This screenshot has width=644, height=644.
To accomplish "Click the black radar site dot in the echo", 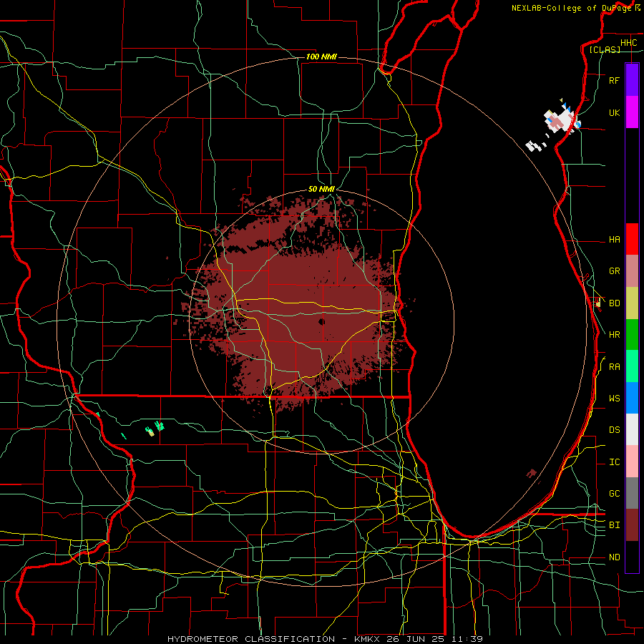I will pyautogui.click(x=321, y=321).
